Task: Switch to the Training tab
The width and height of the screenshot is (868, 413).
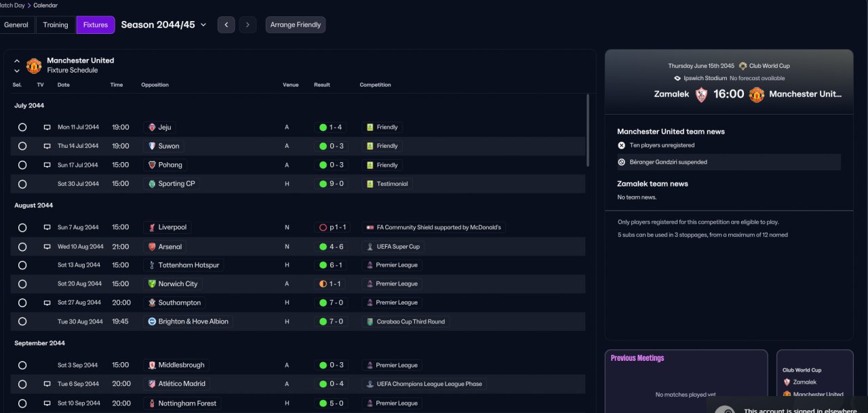Action: (56, 25)
